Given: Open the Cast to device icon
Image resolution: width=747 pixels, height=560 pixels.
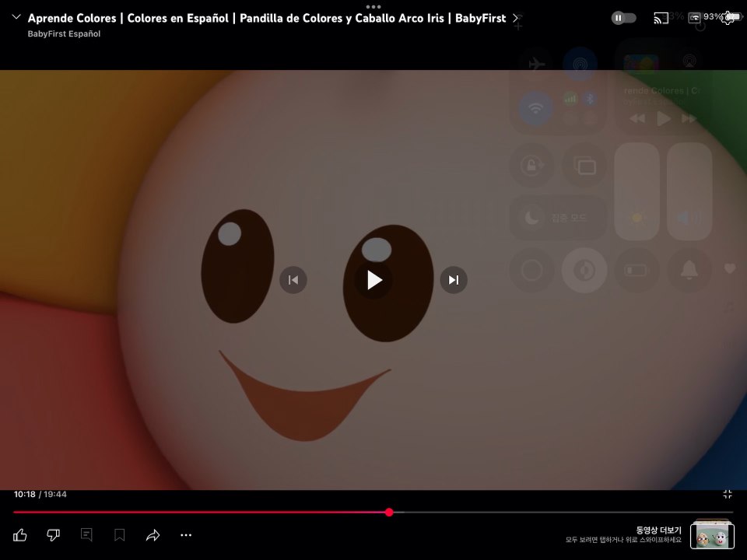Looking at the screenshot, I should (661, 18).
